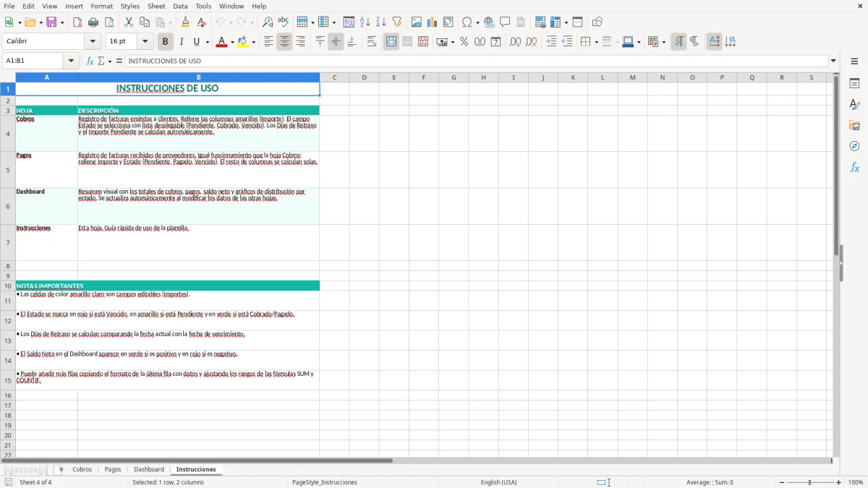Open the sidebar Functions panel
Image resolution: width=868 pixels, height=488 pixels.
(854, 167)
